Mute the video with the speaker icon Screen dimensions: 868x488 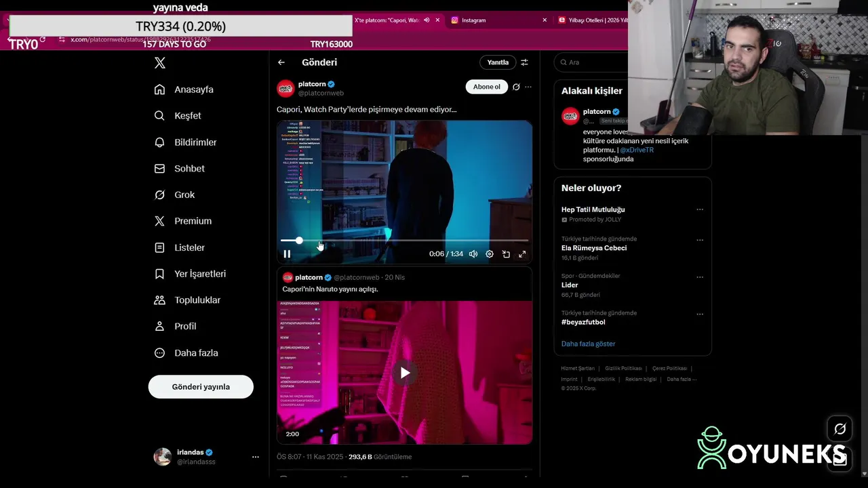coord(473,254)
